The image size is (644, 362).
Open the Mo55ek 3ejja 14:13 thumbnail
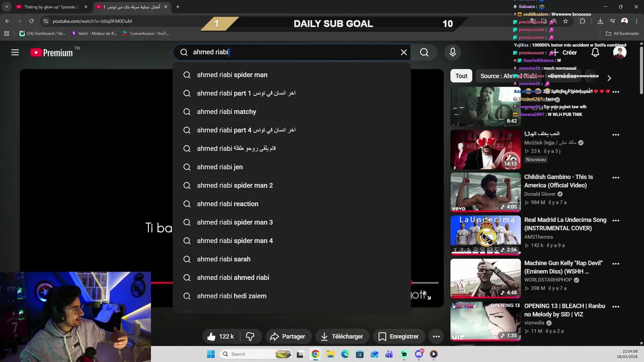(486, 149)
